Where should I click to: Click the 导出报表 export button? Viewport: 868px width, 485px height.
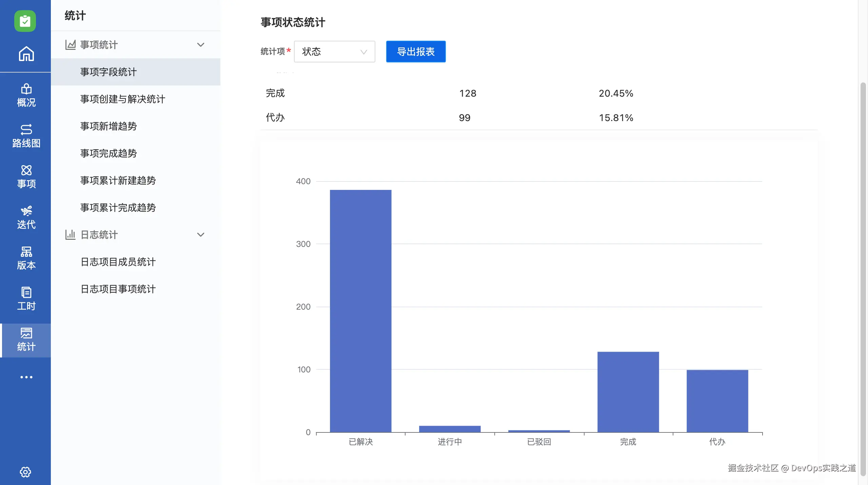pos(416,52)
